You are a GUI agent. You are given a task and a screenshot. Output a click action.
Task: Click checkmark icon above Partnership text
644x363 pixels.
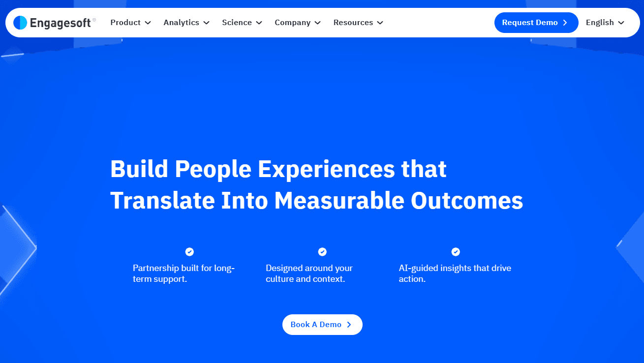pyautogui.click(x=189, y=252)
